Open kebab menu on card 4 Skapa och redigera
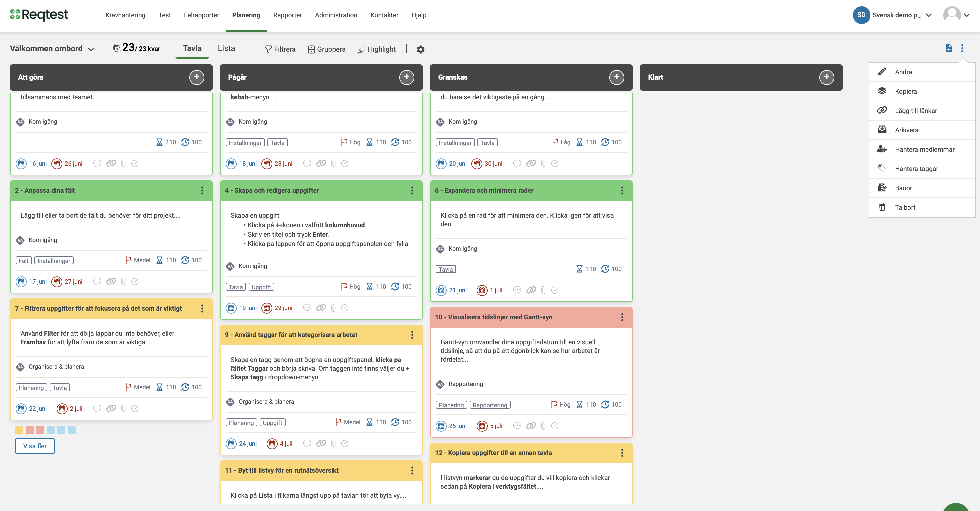Screen dimensions: 980x511 click(412, 191)
